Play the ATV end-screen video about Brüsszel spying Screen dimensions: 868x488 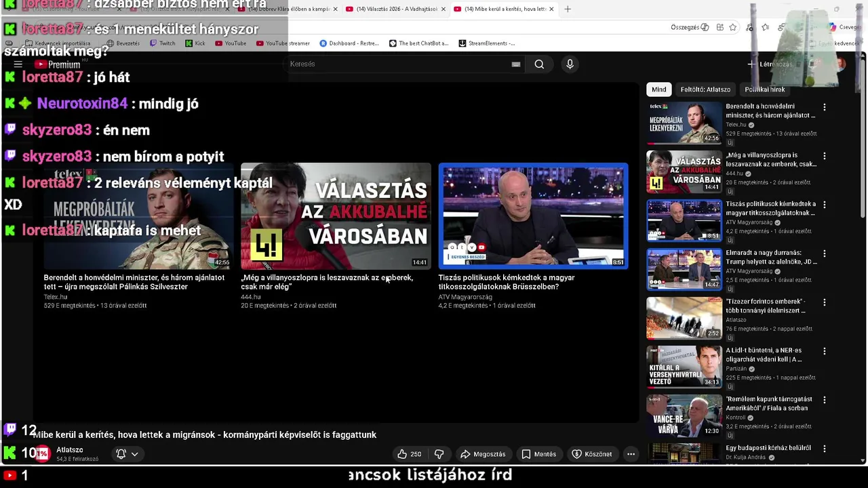pyautogui.click(x=533, y=216)
